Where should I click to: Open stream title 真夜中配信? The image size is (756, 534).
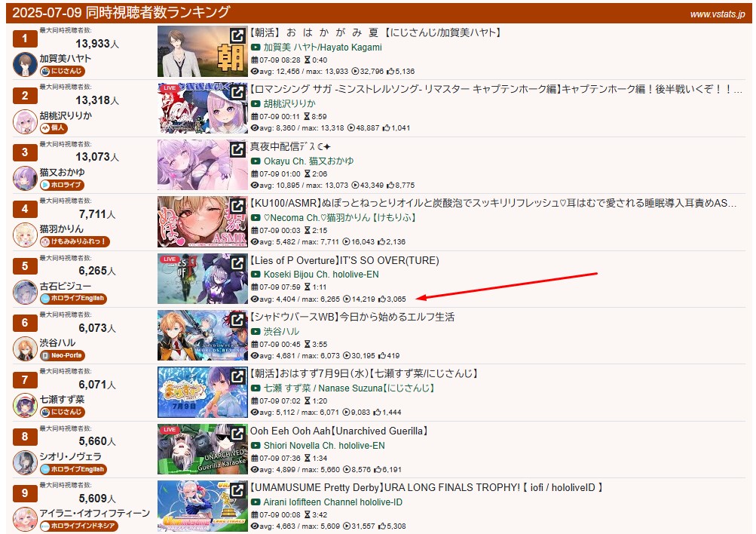pyautogui.click(x=290, y=146)
